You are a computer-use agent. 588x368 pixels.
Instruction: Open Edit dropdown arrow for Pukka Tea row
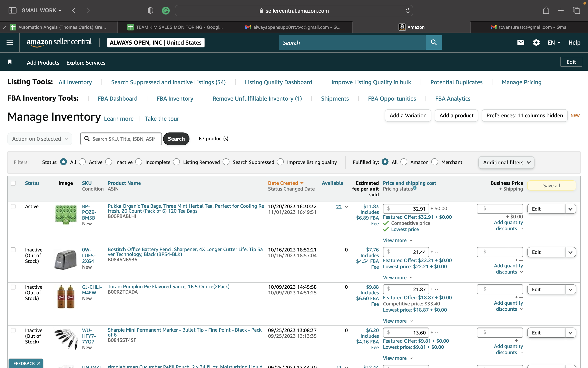(x=570, y=209)
